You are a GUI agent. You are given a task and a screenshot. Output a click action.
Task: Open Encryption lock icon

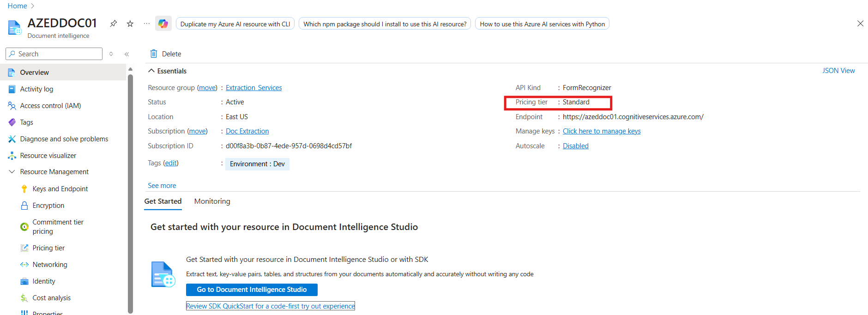tap(24, 206)
